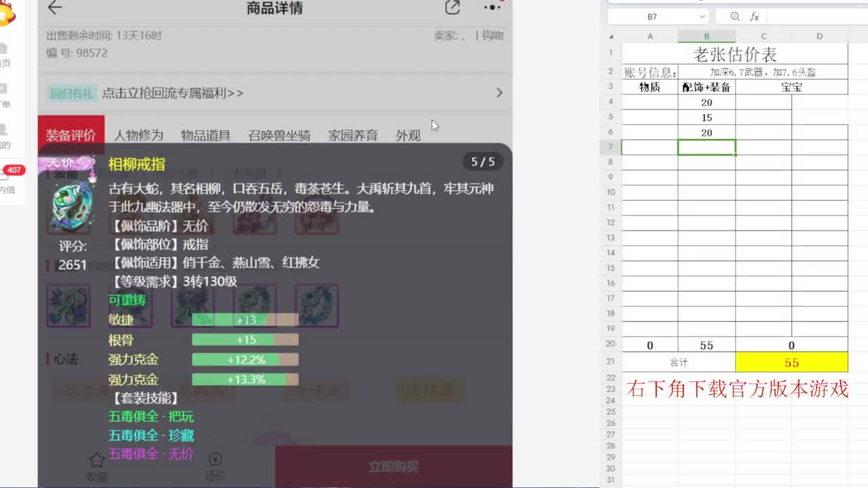Viewport: 868px width, 488px height.
Task: Click the red 右下角下载官方版本游戏 text
Action: pos(738,389)
